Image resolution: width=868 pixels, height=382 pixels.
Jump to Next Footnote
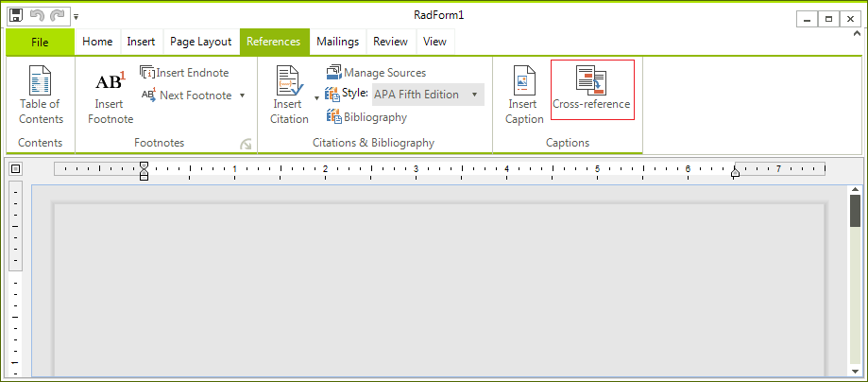(187, 95)
